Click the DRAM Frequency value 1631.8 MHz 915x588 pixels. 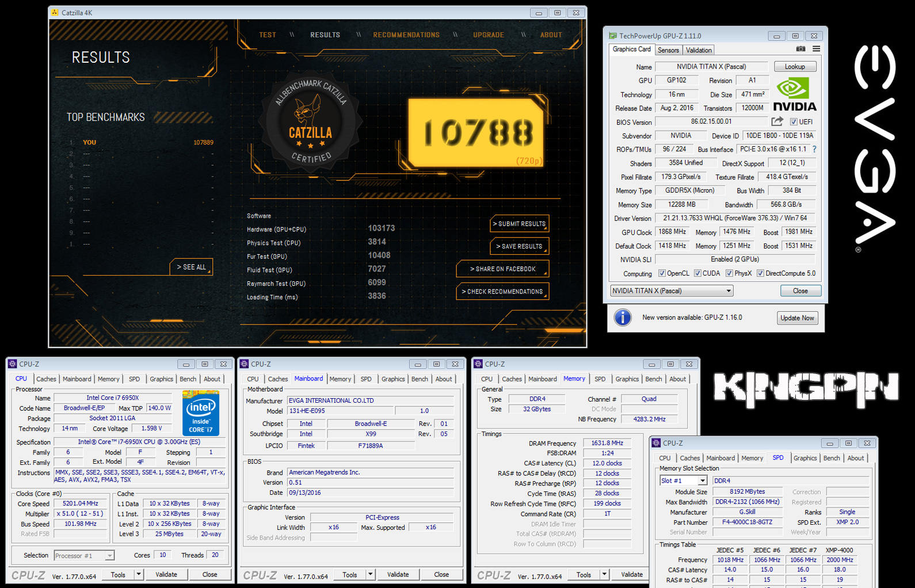[607, 443]
